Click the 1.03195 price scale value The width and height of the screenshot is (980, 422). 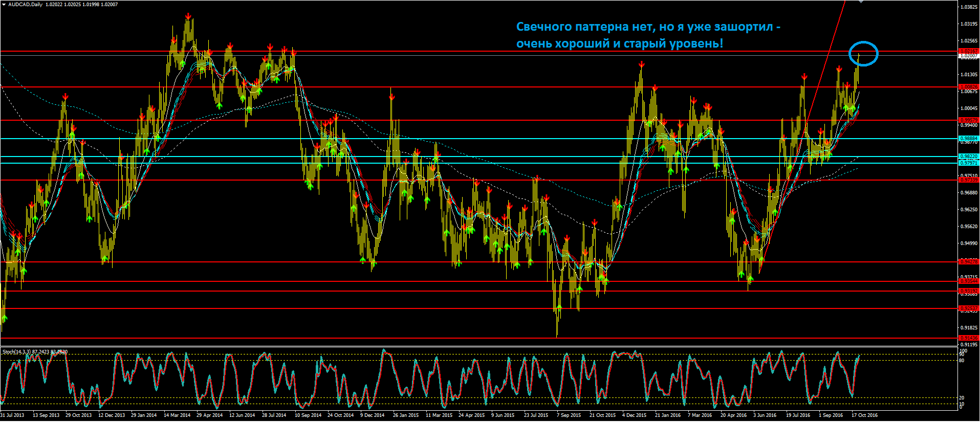(x=969, y=24)
